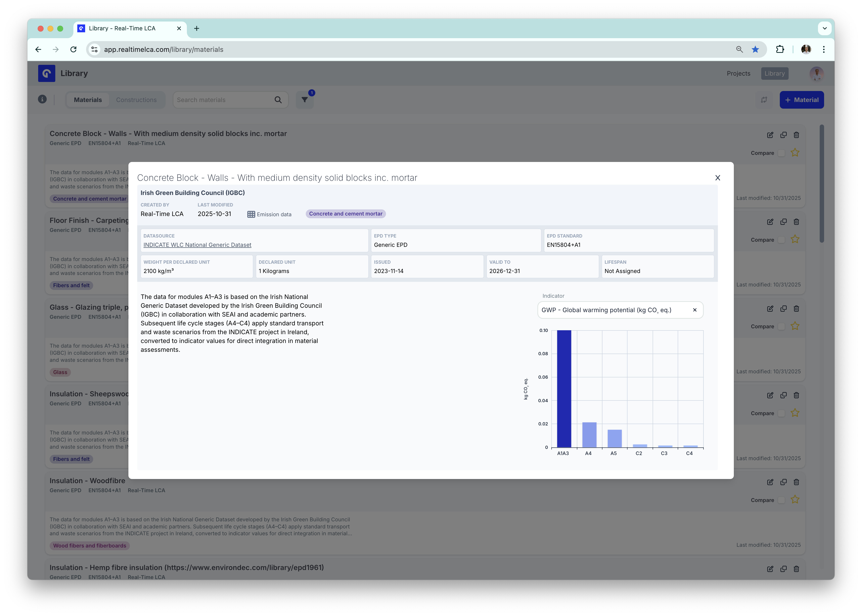The image size is (862, 616).
Task: Click the edit icon for Insulation - Woodfibre
Action: (x=770, y=482)
